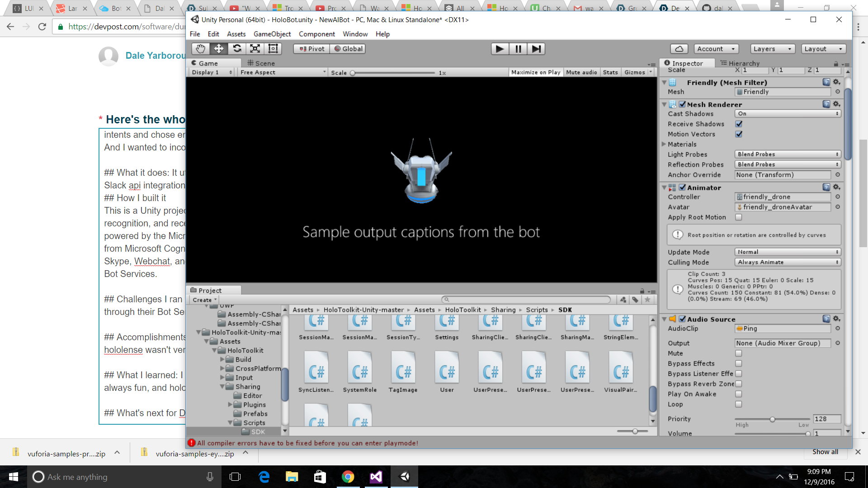Click the Mesh Renderer gear settings icon
The image size is (868, 488).
tap(836, 104)
